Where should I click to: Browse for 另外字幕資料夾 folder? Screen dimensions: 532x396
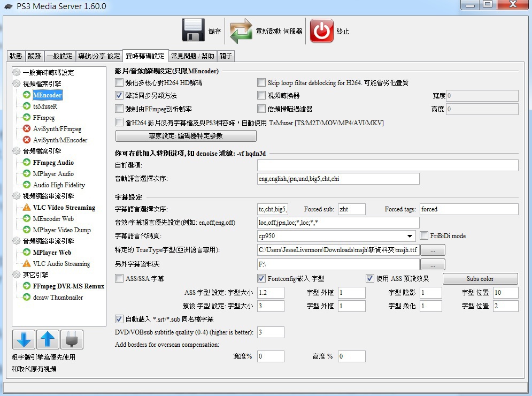pos(433,264)
